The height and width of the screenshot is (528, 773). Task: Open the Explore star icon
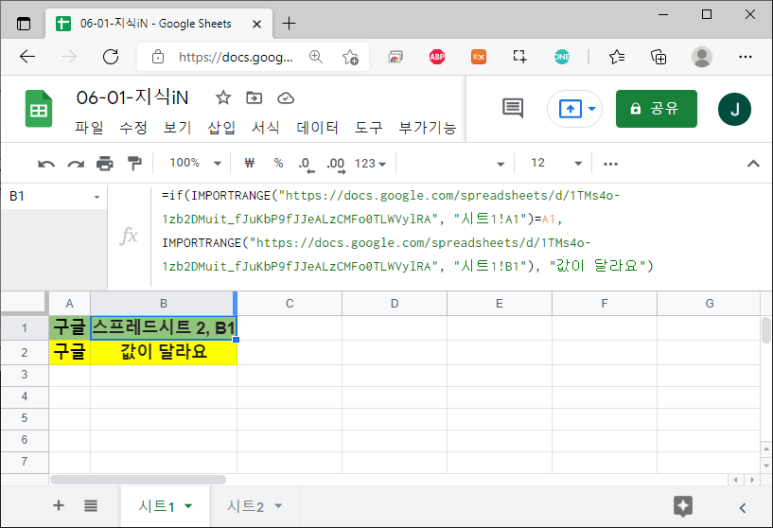[x=683, y=506]
